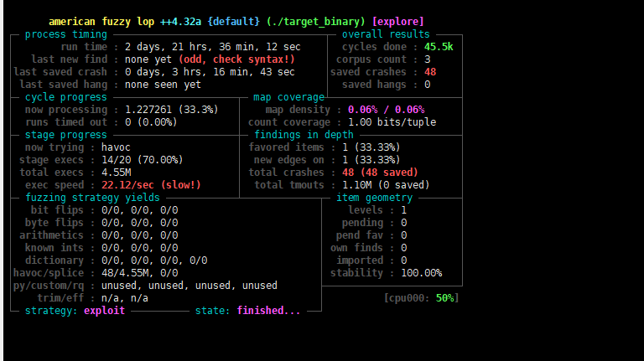Click the run time value '2 days, 21 hrs, 36 min, 12 sec'
The width and height of the screenshot is (644, 361).
(x=213, y=47)
